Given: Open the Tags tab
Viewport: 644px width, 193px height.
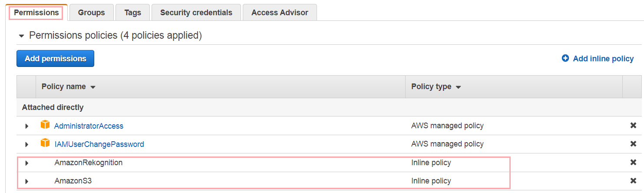Looking at the screenshot, I should click(132, 13).
